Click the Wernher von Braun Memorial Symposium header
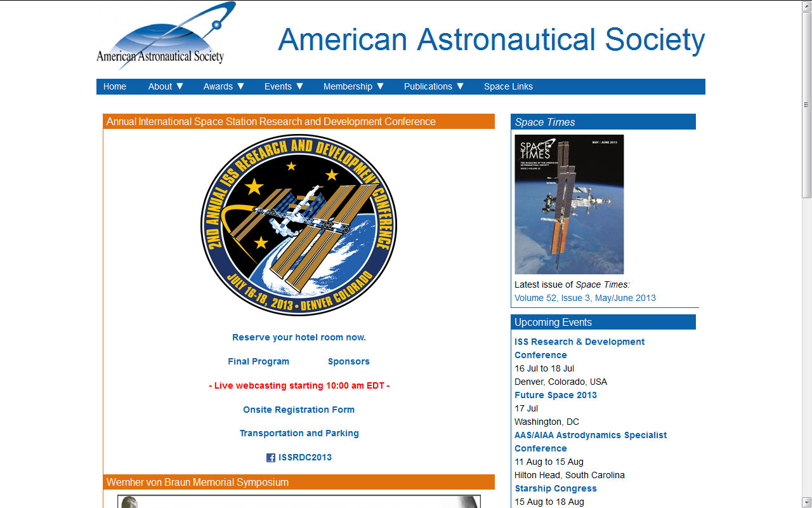Screen dimensions: 812x508 click(299, 482)
